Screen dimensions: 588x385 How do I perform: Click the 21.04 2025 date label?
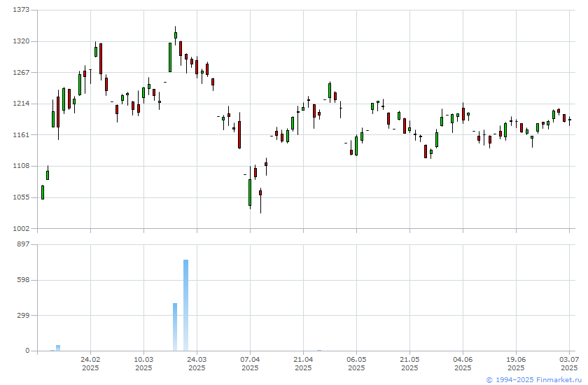[x=303, y=363]
